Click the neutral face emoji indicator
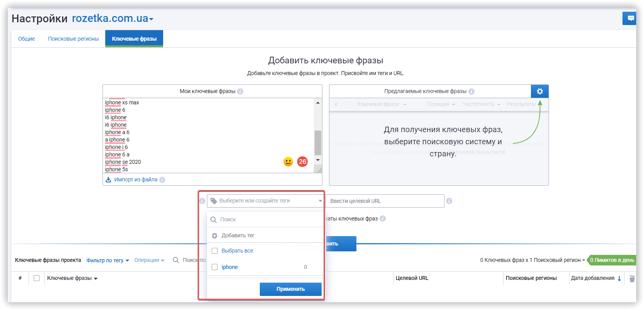Image resolution: width=644 pixels, height=310 pixels. (288, 161)
